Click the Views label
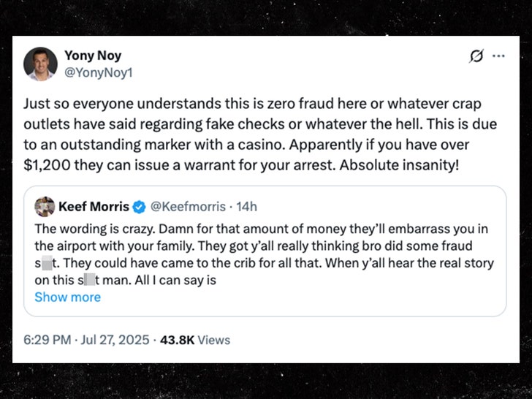 [213, 340]
